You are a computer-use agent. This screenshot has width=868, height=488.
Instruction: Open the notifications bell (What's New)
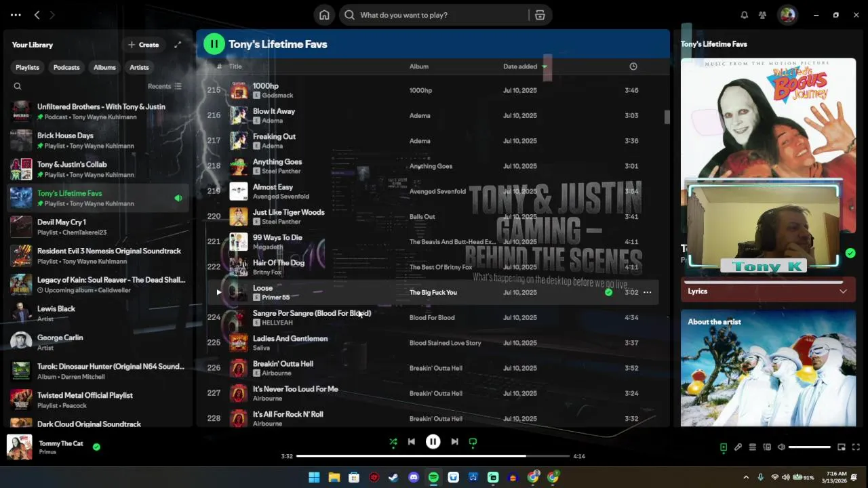coord(744,15)
